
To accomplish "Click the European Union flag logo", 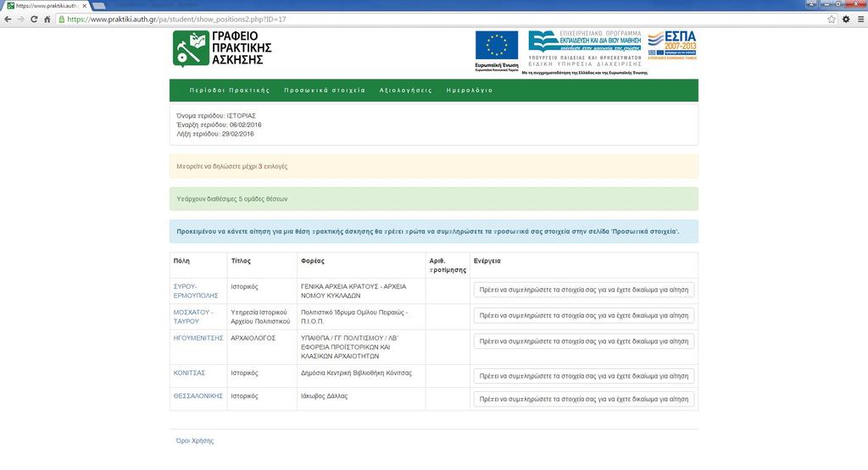I will pos(497,52).
